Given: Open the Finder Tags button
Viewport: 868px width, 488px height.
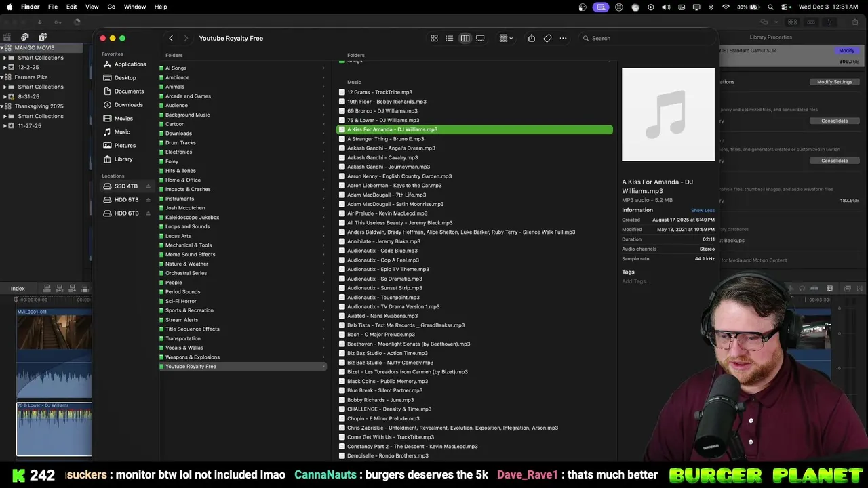Looking at the screenshot, I should pos(547,38).
